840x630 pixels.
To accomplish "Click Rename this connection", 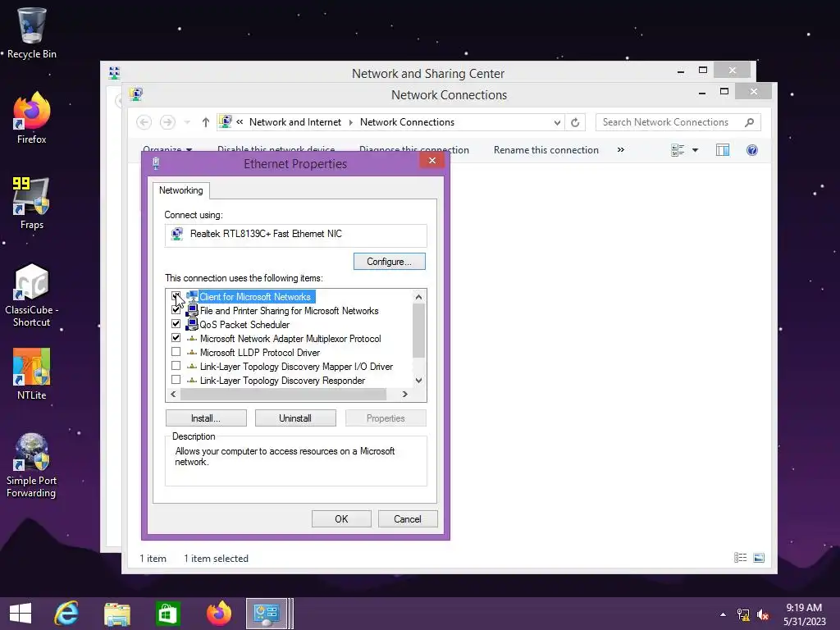I will pyautogui.click(x=546, y=150).
